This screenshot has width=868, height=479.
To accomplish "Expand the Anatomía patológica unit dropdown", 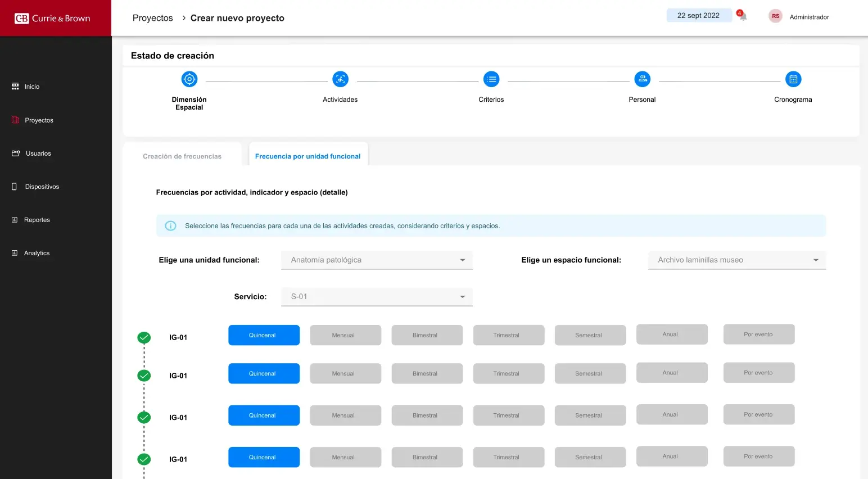I will coord(377,260).
